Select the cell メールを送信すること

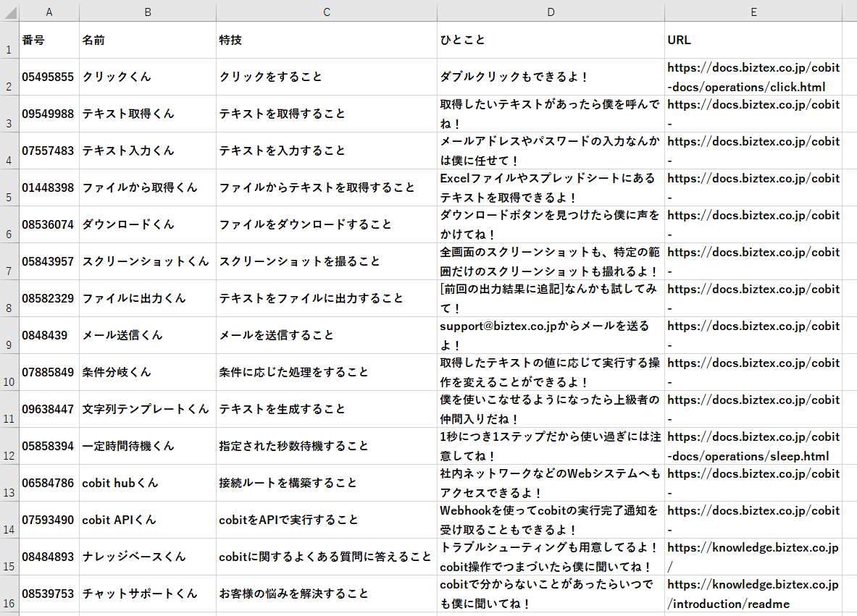click(x=327, y=335)
